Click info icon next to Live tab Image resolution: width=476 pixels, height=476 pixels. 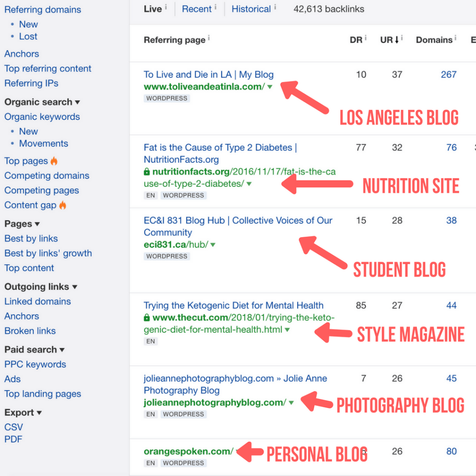(166, 7)
